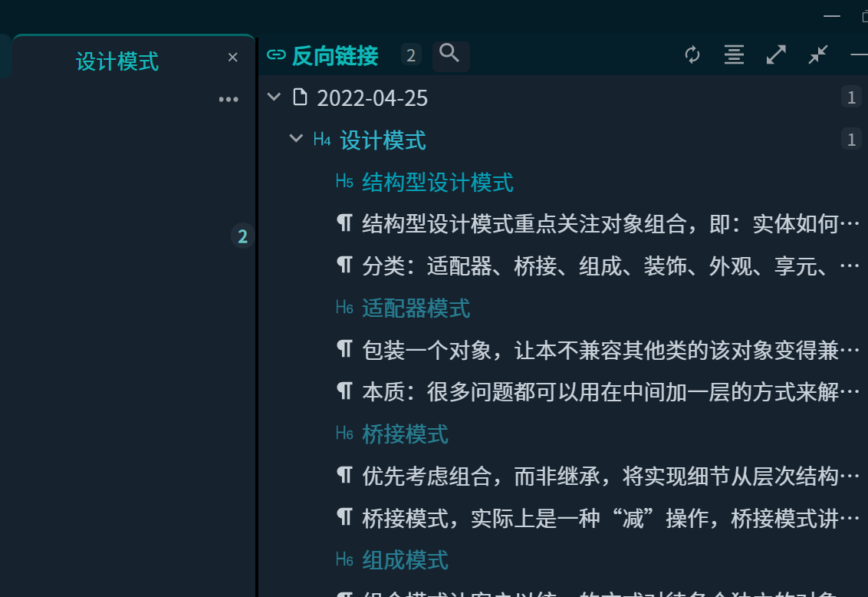
Task: Open the three-dot more menu
Action: tap(228, 100)
